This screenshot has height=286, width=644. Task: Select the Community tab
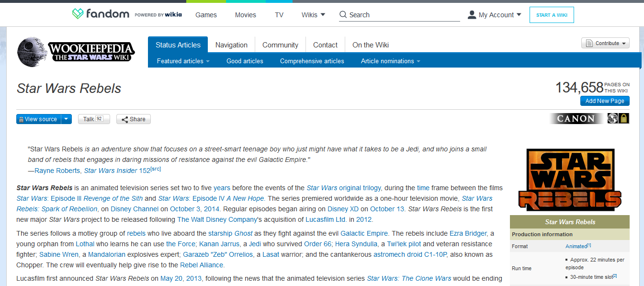click(x=280, y=45)
